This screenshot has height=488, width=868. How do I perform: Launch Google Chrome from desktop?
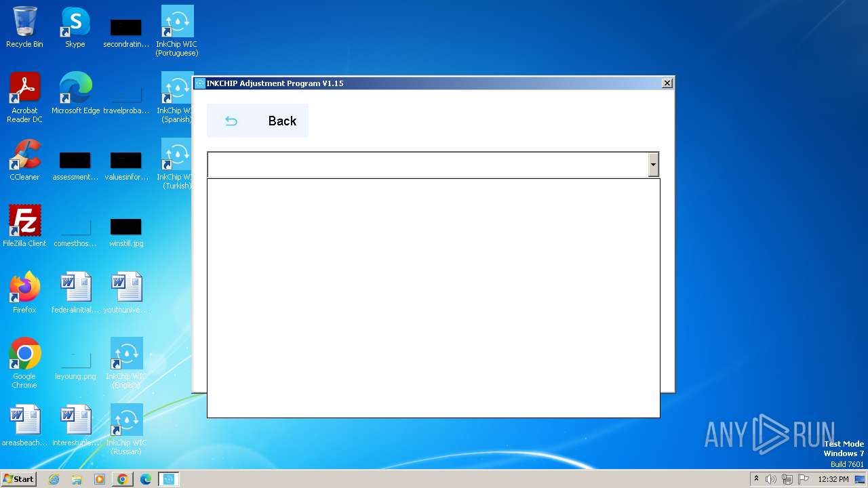pos(24,363)
